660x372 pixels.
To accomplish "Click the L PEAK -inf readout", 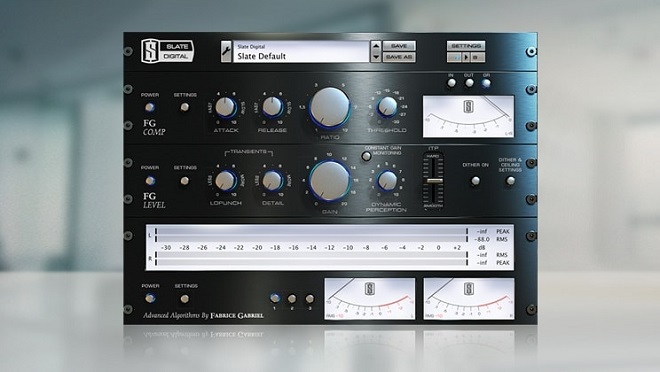I will tap(482, 231).
